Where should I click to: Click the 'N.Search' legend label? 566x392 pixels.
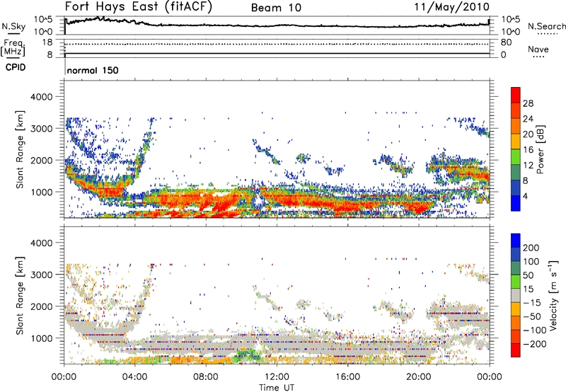pos(546,26)
